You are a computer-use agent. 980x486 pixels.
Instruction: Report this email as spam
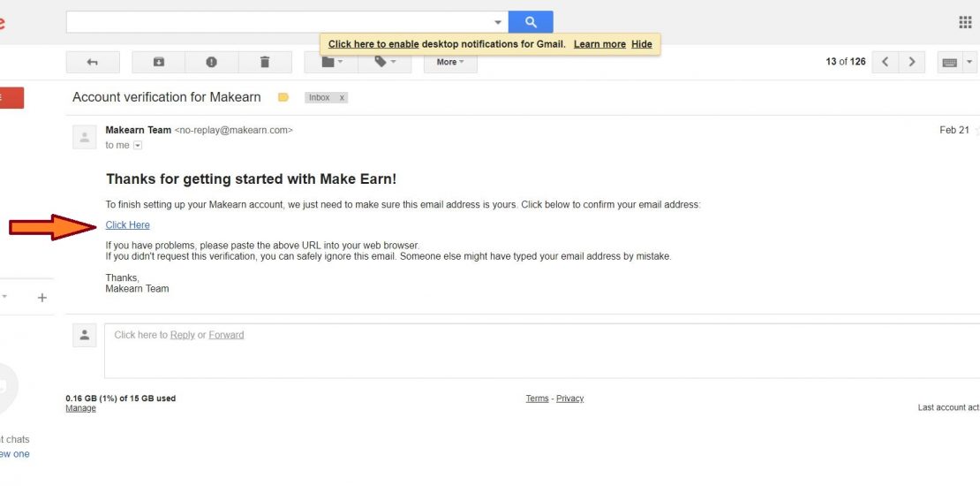point(212,62)
